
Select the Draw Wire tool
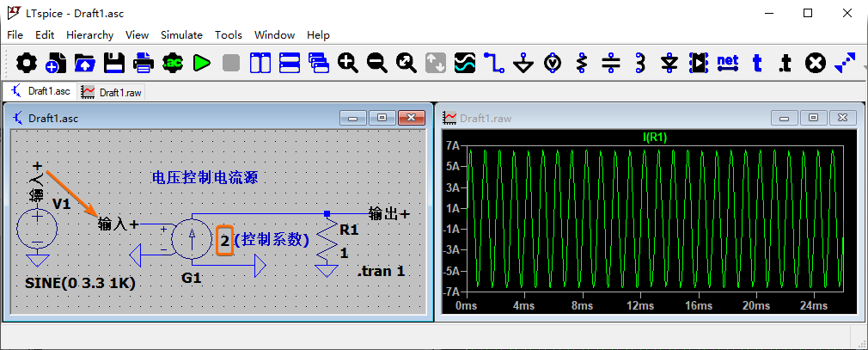tap(494, 63)
